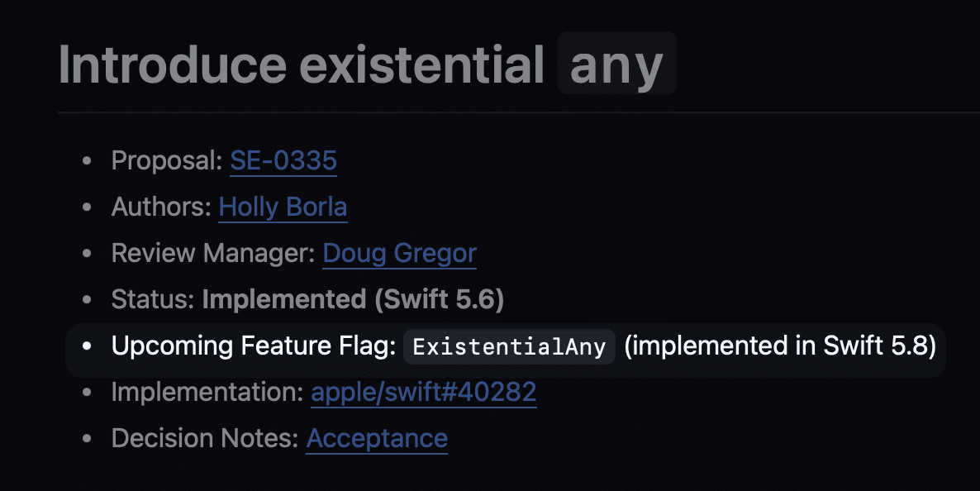Click the "(implemented in Swift 5.8)" text
Image resolution: width=980 pixels, height=491 pixels.
[779, 346]
